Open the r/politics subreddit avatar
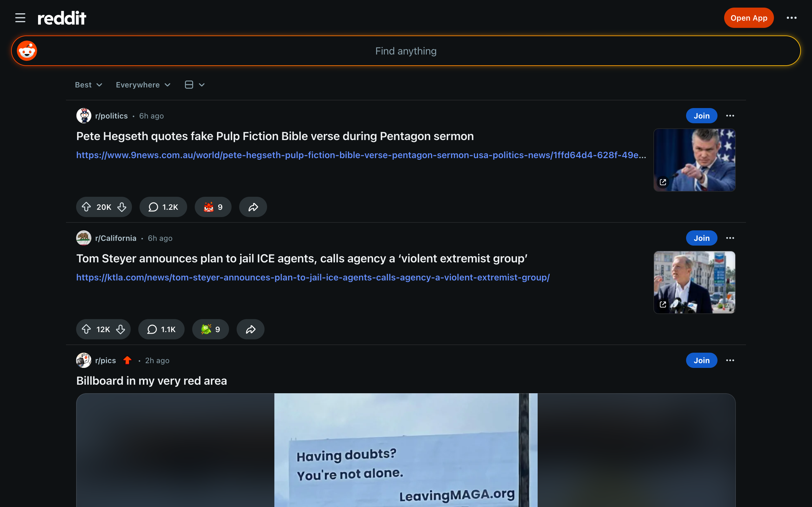 click(83, 115)
